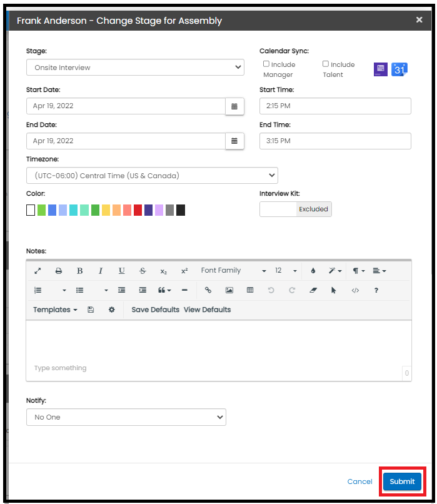Screen dimensions: 437x504
Task: Insert an image into Notes
Action: [229, 290]
